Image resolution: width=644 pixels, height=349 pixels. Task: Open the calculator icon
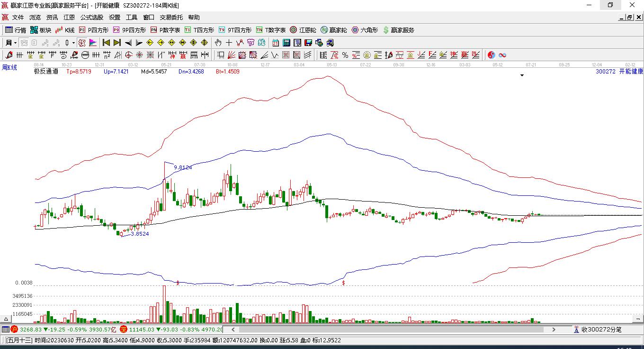tap(286, 43)
